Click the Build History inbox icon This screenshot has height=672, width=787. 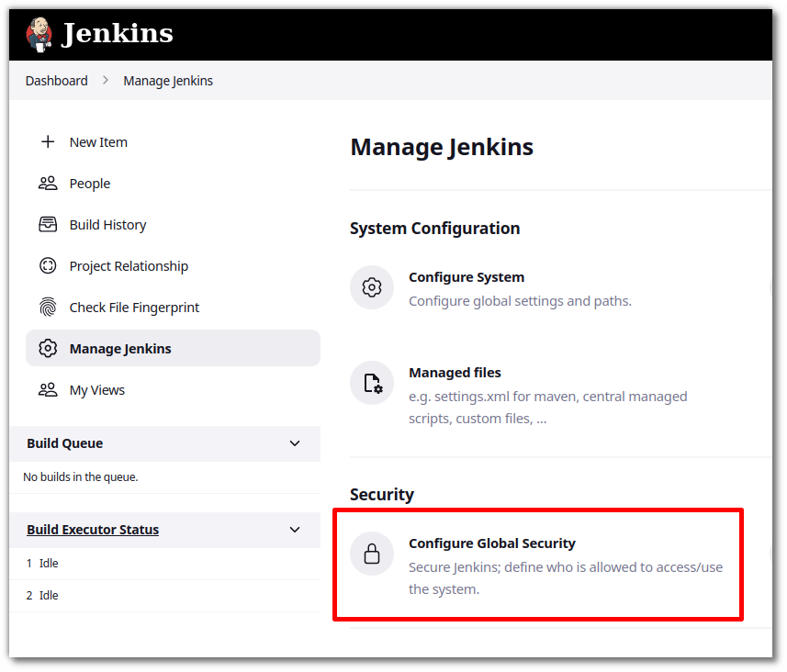[48, 225]
